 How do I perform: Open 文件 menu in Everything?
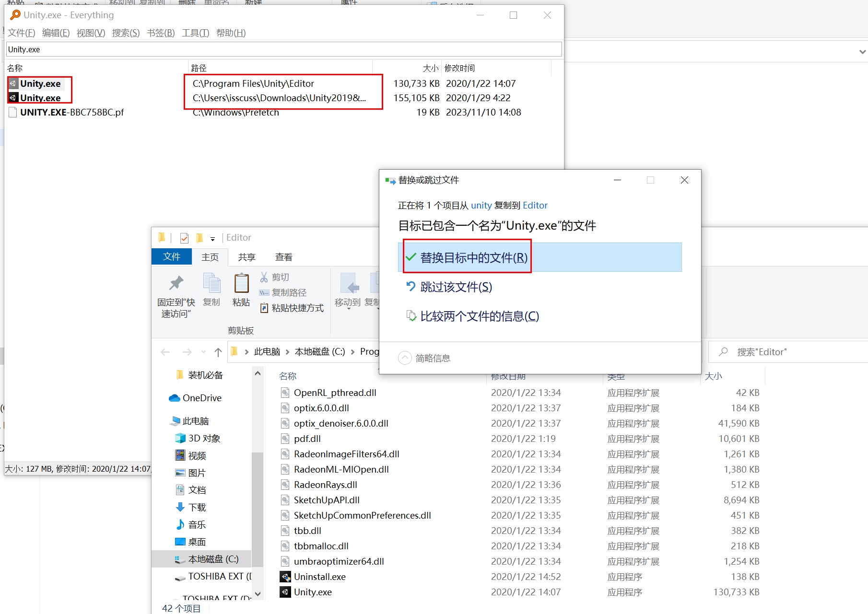[x=21, y=33]
